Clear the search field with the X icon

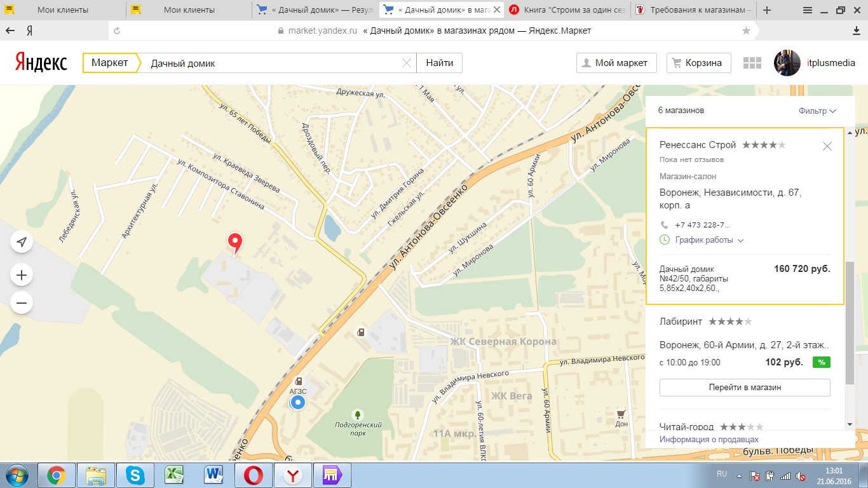[x=407, y=63]
